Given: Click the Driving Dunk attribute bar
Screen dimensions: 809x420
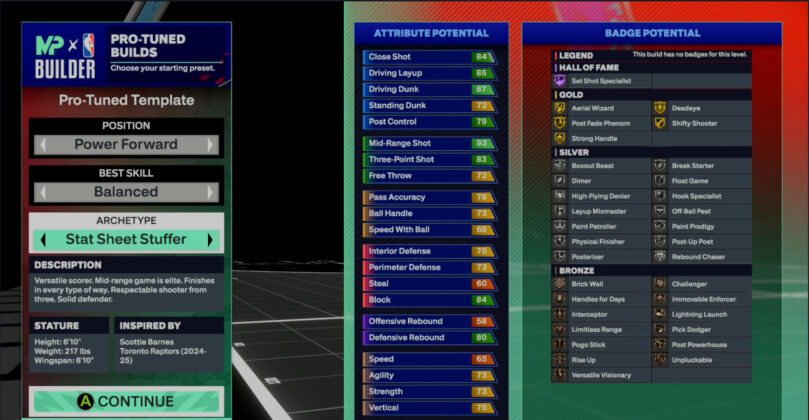Looking at the screenshot, I should click(x=430, y=89).
